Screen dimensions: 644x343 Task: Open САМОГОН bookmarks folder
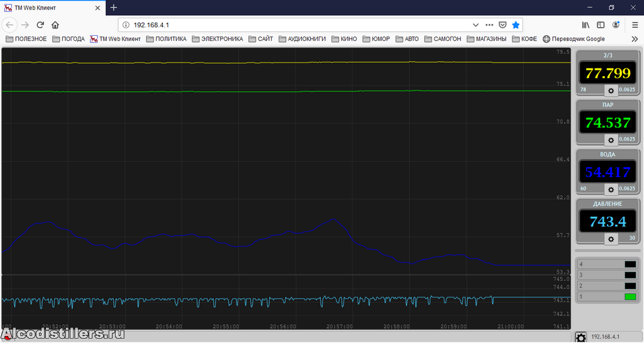pos(443,39)
